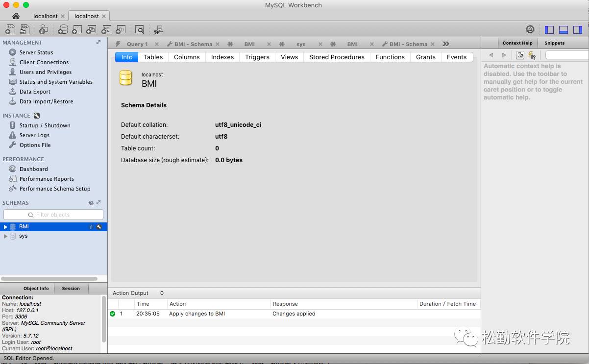
Task: Click the Context Help search field
Action: coord(567,55)
